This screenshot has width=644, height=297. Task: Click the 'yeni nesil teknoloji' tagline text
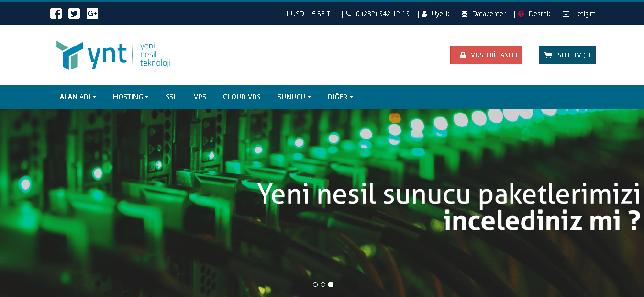(x=155, y=55)
